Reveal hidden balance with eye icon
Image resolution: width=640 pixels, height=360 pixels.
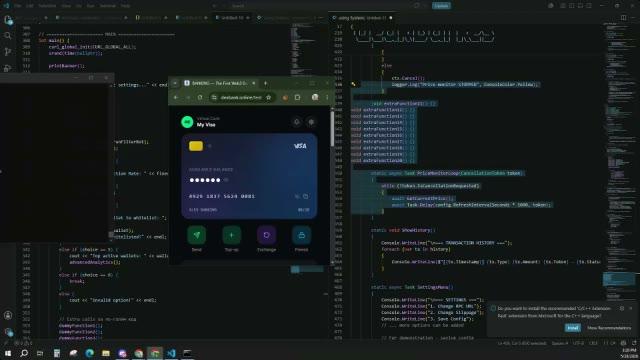click(226, 180)
